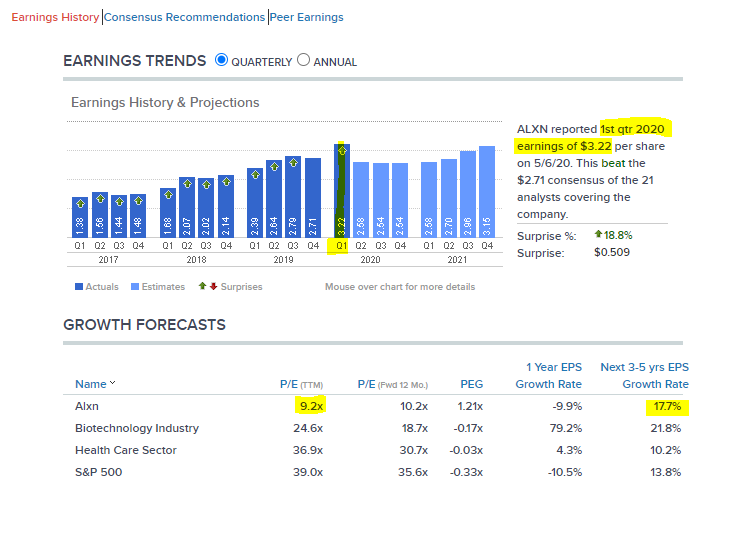Click the Alxn row name

(x=87, y=406)
